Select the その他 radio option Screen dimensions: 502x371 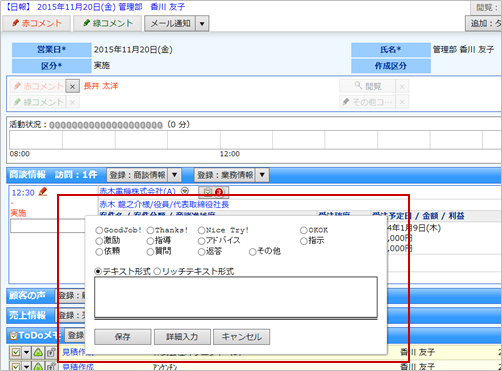(253, 252)
